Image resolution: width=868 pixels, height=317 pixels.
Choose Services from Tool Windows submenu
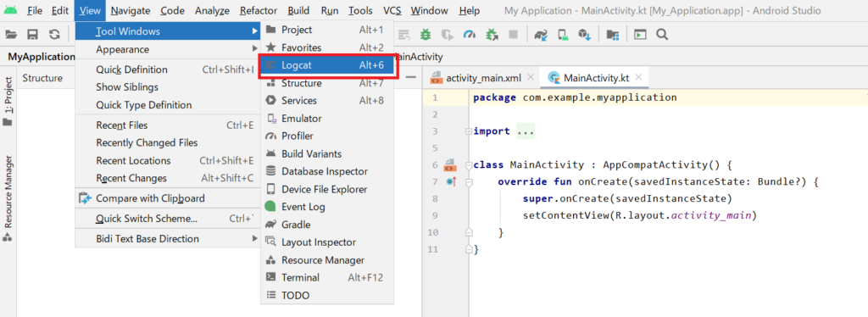click(x=328, y=101)
